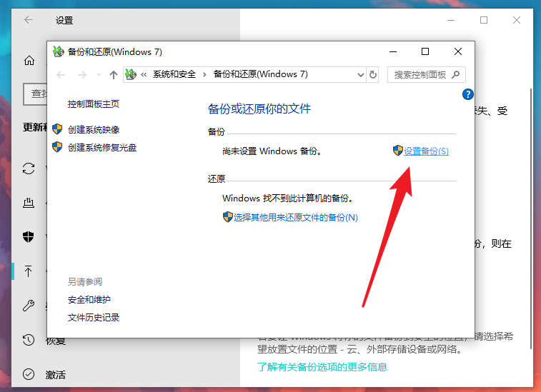Click the back arrow in the Settings window

point(29,20)
